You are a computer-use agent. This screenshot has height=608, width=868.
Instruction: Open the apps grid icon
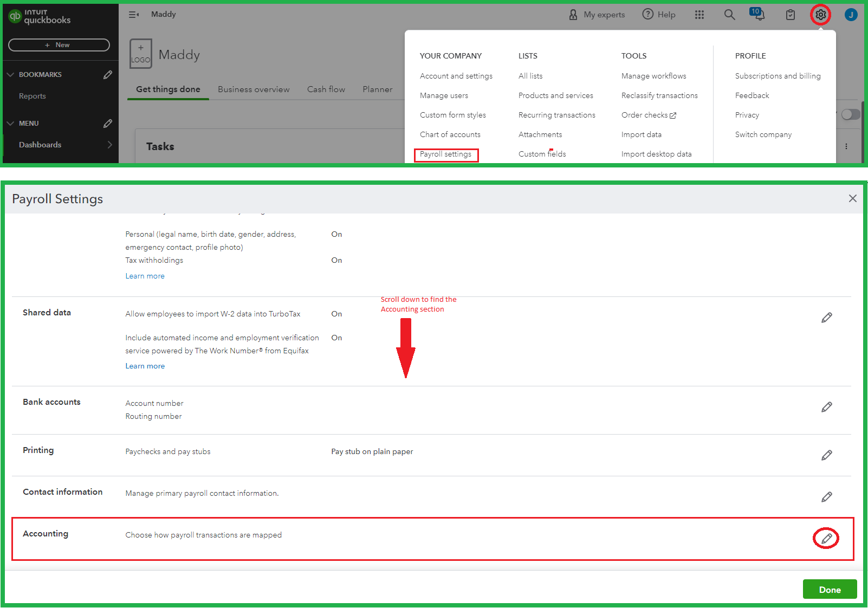tap(699, 15)
